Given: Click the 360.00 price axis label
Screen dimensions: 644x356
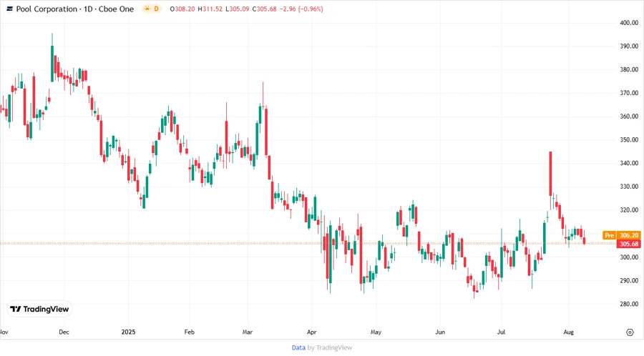Looking at the screenshot, I should (x=629, y=117).
